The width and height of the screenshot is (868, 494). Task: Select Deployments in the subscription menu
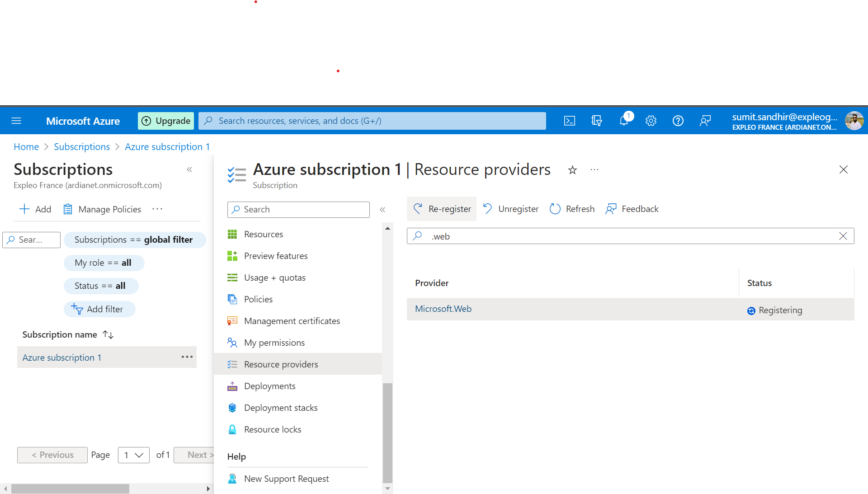coord(269,386)
